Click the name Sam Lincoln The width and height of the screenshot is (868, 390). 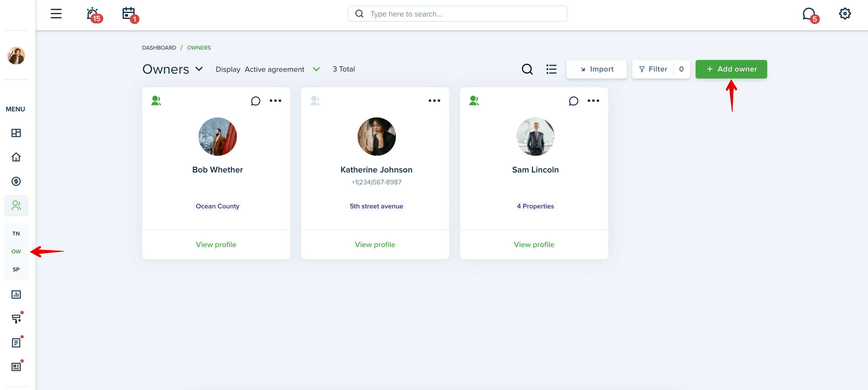tap(535, 170)
